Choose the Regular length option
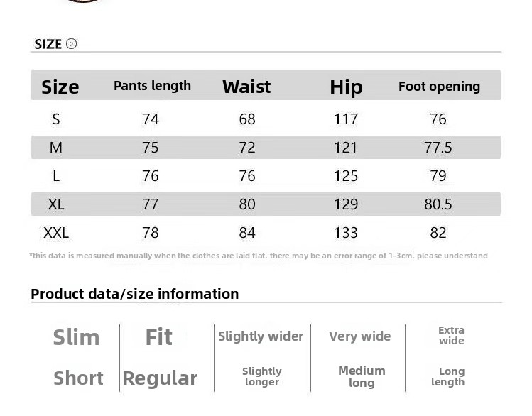This screenshot has width=532, height=416. (x=160, y=378)
